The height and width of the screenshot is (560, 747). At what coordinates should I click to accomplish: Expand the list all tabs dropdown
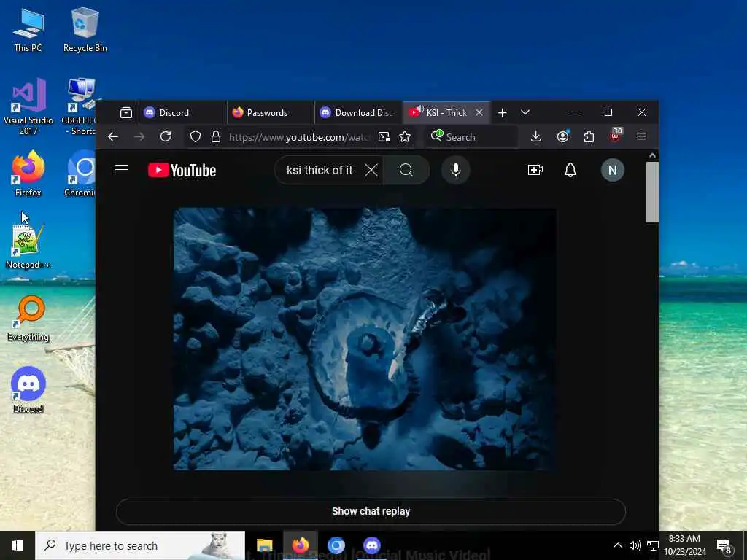(x=525, y=113)
